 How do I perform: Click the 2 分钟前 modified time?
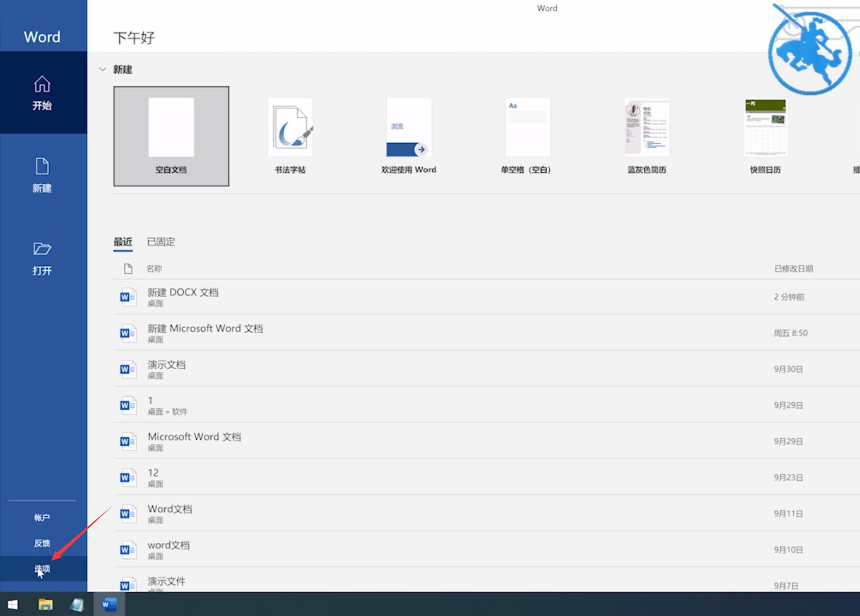789,297
